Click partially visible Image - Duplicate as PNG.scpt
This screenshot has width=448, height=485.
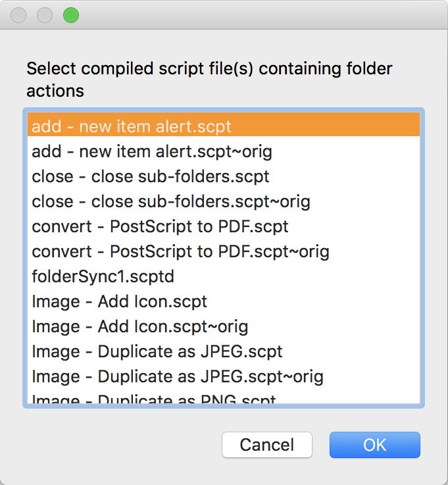click(x=154, y=399)
